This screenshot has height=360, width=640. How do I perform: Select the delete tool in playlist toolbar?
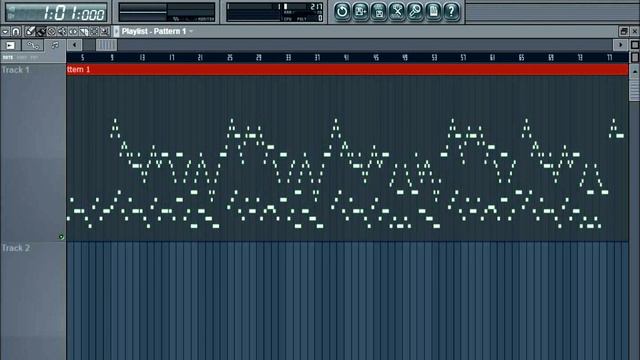click(x=51, y=31)
